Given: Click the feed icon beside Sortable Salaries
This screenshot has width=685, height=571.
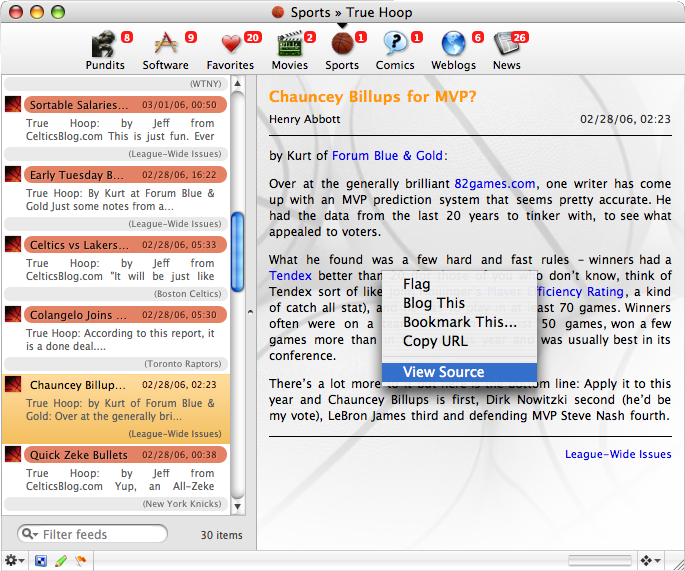Looking at the screenshot, I should tap(13, 104).
